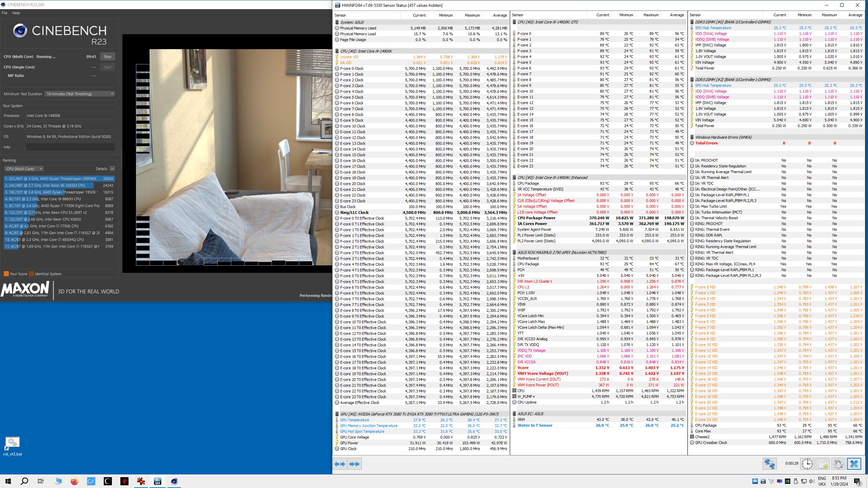Start HWiNFO logging to file icon
The height and width of the screenshot is (488, 868).
point(823,464)
